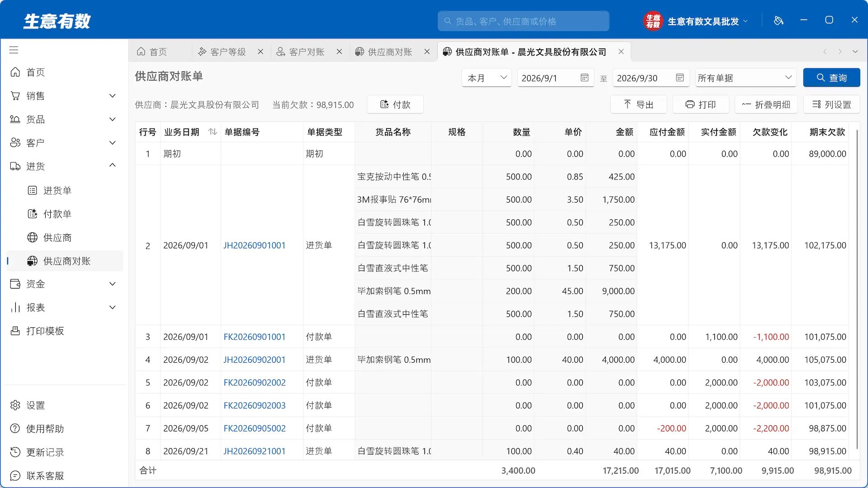Expand the 货品 sidebar section

[x=65, y=119]
